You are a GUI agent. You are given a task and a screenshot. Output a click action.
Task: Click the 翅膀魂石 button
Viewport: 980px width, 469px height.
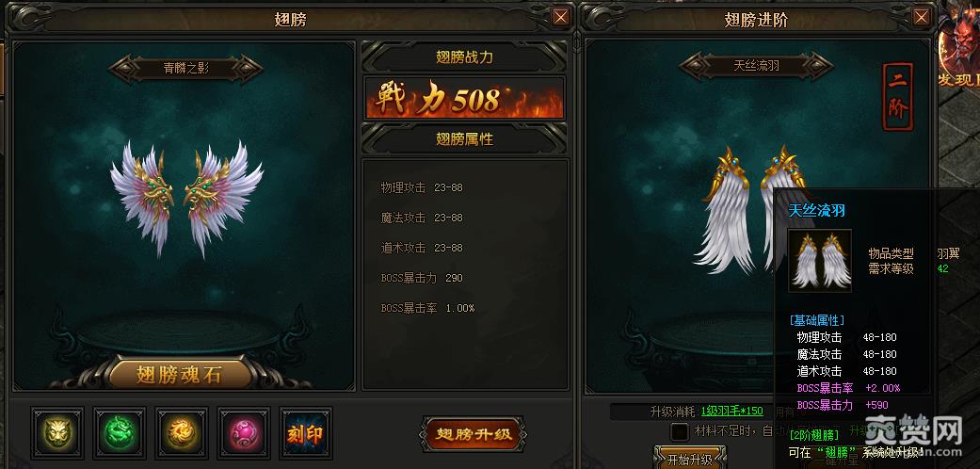[179, 374]
